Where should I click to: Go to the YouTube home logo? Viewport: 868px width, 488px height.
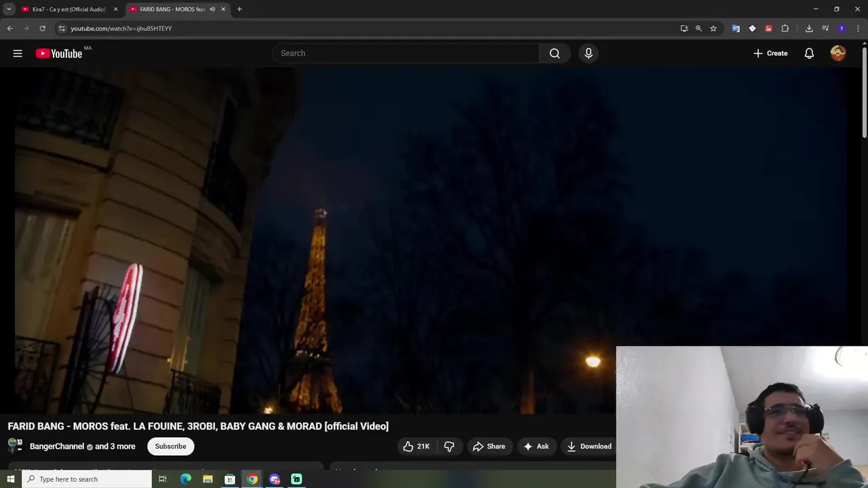[x=59, y=54]
